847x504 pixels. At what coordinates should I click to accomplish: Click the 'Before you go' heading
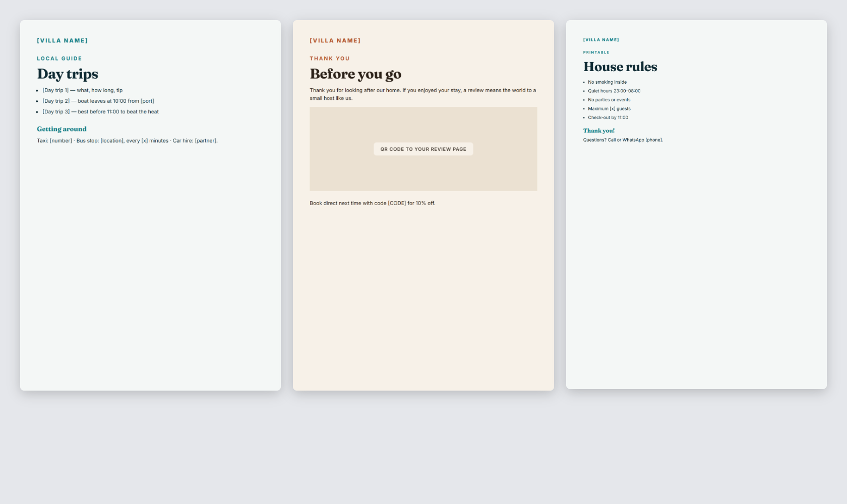355,74
